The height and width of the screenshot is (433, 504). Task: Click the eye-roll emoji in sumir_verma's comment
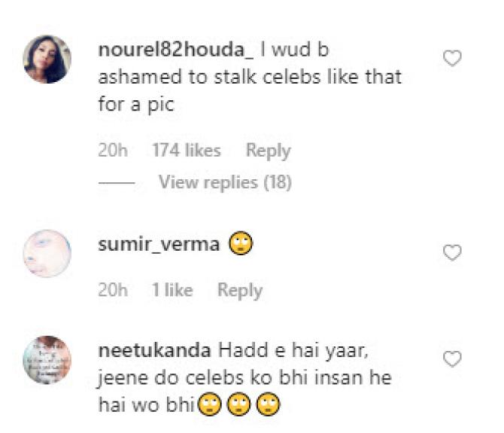241,243
